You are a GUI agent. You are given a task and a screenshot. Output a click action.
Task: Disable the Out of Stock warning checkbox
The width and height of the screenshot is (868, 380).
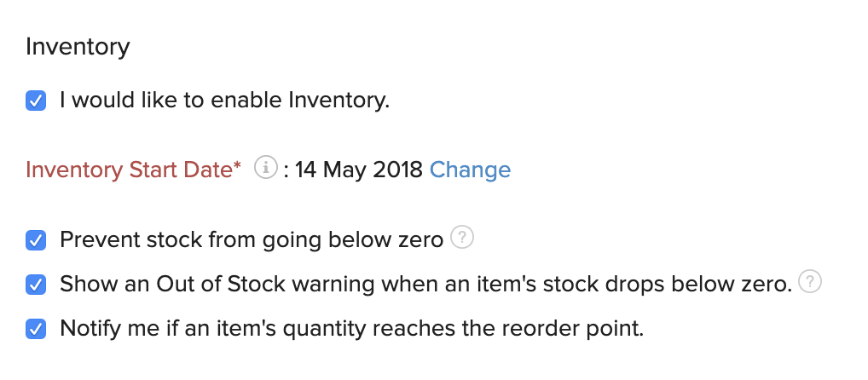(x=36, y=285)
